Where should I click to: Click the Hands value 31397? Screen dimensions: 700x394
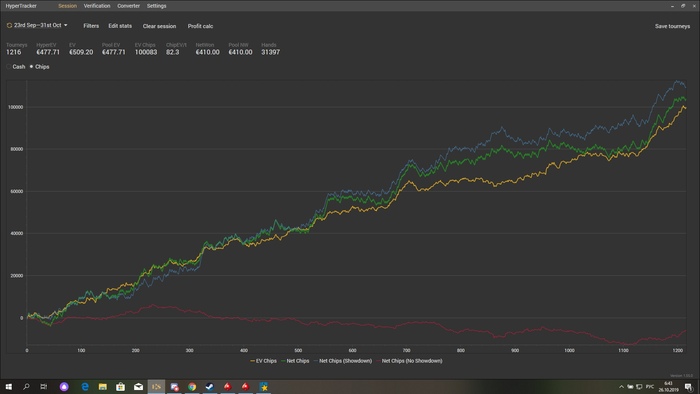click(x=271, y=52)
